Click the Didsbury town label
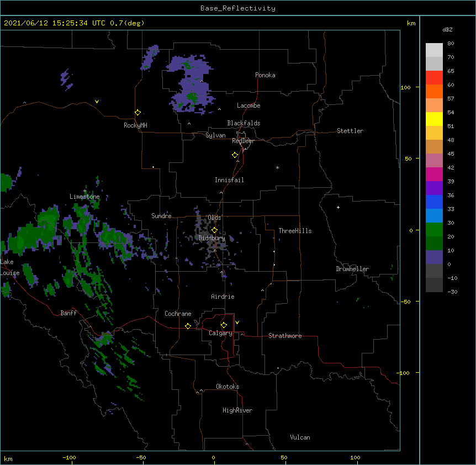Viewport: 476px width, 465px height. pos(212,238)
